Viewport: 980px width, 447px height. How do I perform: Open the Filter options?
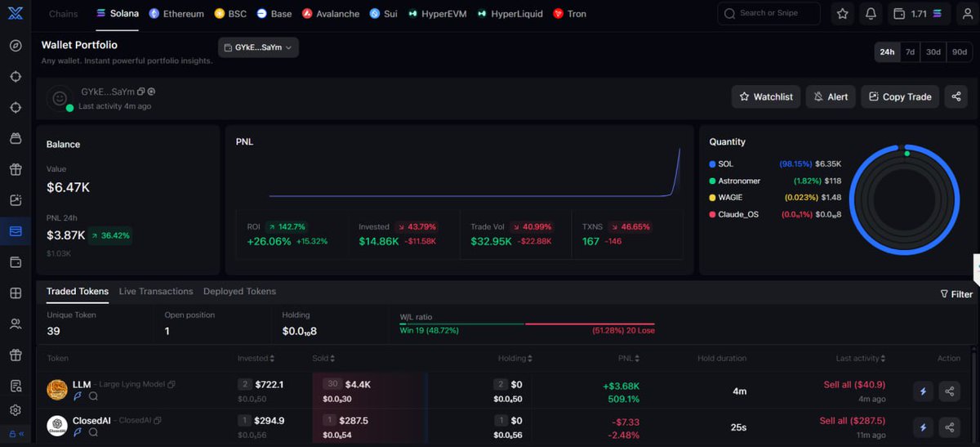[956, 294]
